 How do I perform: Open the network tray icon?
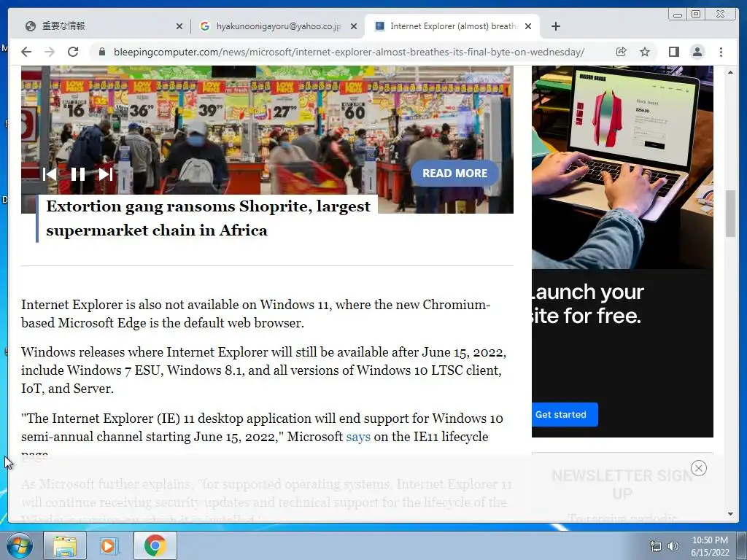(656, 546)
